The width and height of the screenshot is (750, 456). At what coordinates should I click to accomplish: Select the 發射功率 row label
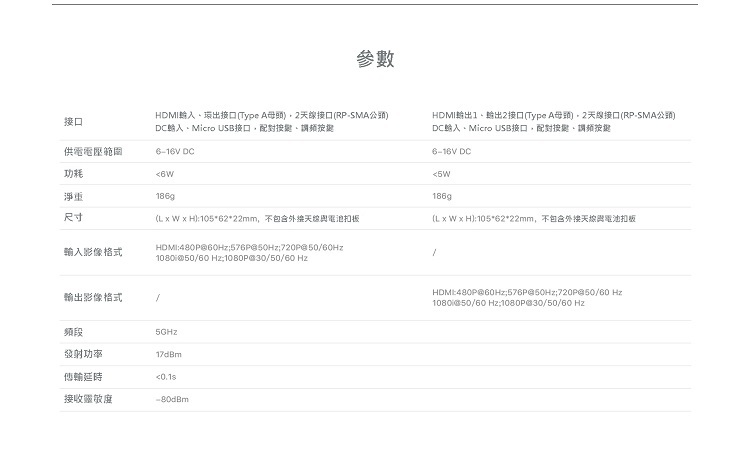click(x=83, y=354)
